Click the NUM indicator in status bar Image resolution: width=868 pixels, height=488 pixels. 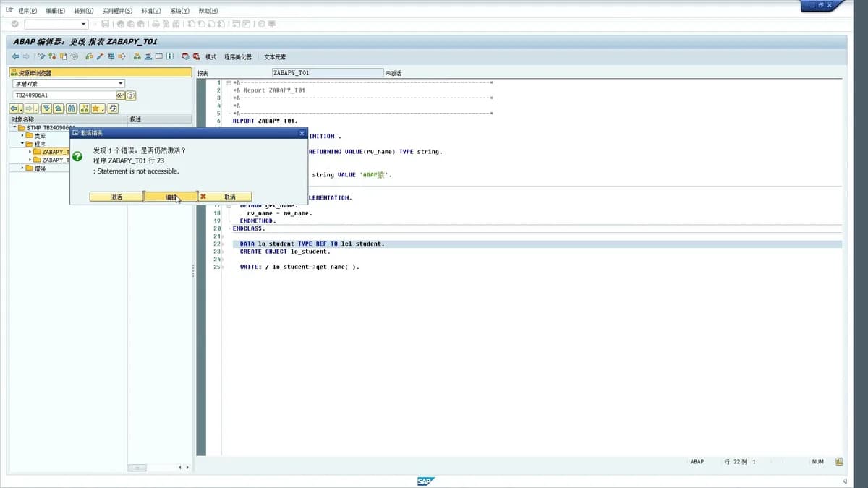click(817, 461)
